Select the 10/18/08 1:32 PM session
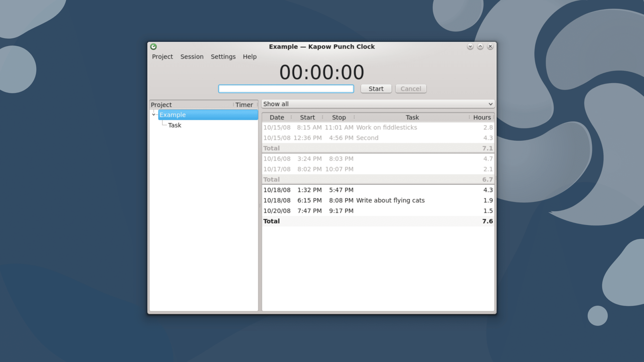Screen dimensions: 644x362 point(378,190)
